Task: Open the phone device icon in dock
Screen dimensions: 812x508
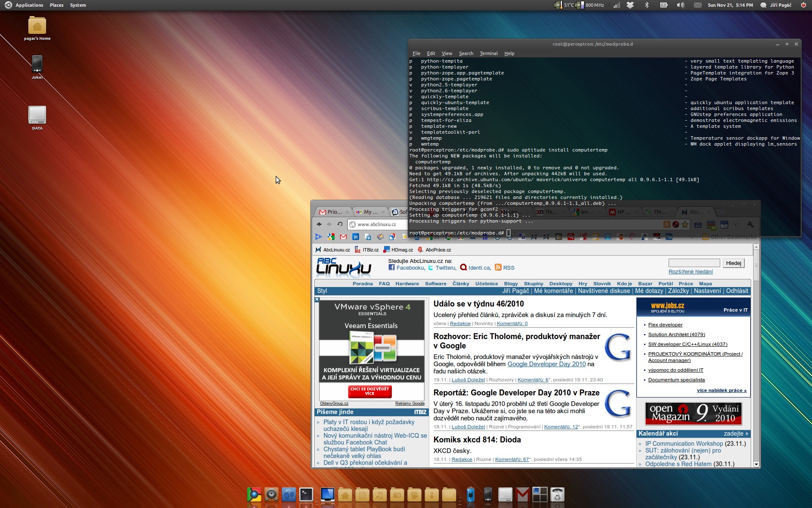Action: pyautogui.click(x=488, y=494)
